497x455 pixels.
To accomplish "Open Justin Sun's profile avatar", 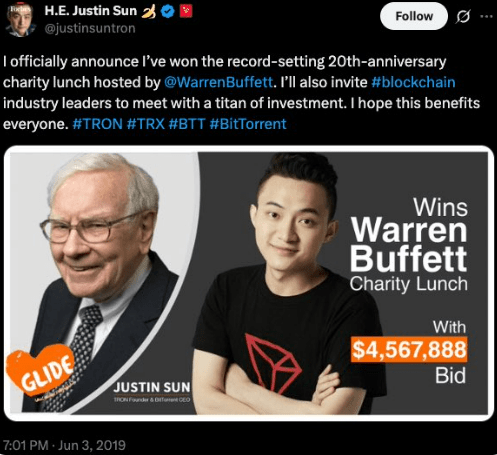I will click(x=21, y=20).
